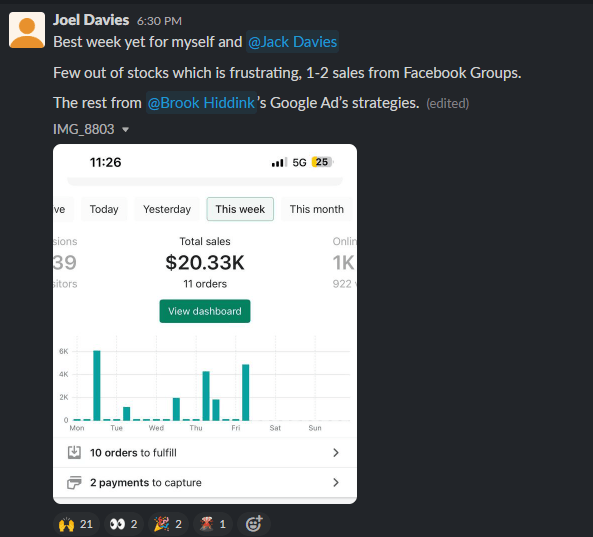Toggle the volcano emoji reaction
The width and height of the screenshot is (593, 537).
pos(212,524)
